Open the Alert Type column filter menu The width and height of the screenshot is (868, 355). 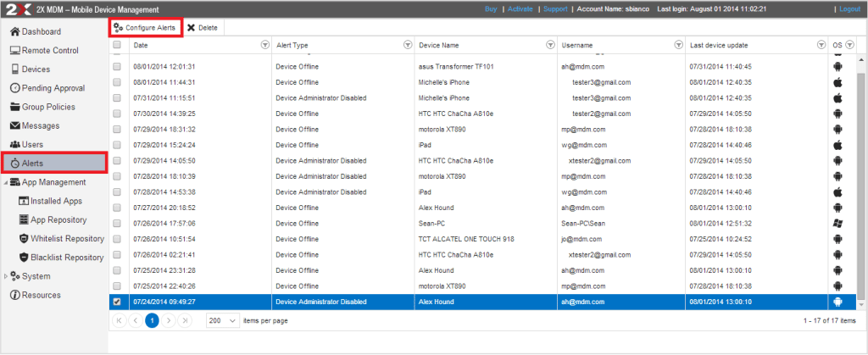(408, 45)
